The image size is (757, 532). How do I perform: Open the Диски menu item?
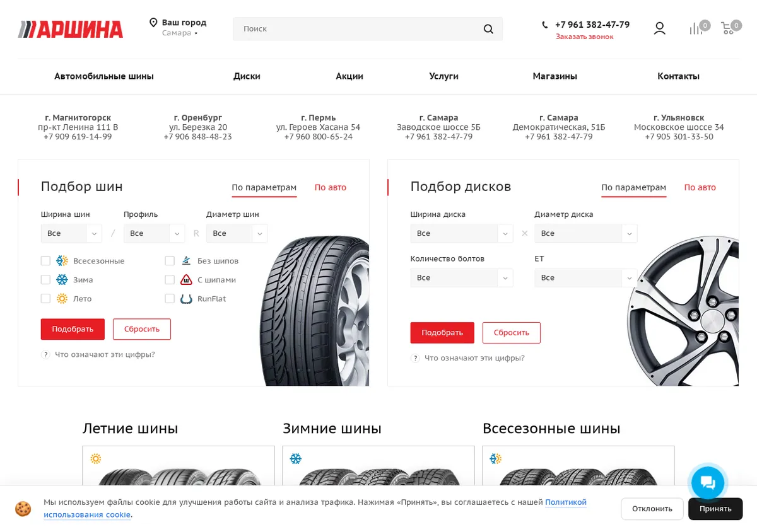(x=247, y=76)
